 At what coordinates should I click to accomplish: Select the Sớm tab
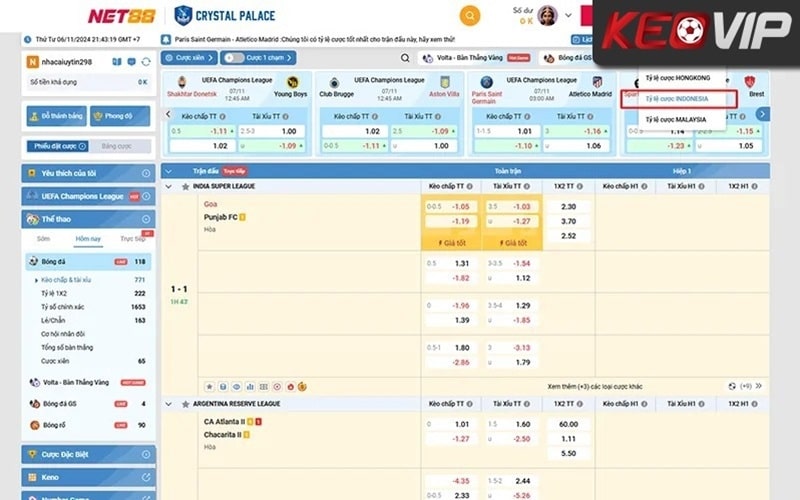(x=44, y=239)
